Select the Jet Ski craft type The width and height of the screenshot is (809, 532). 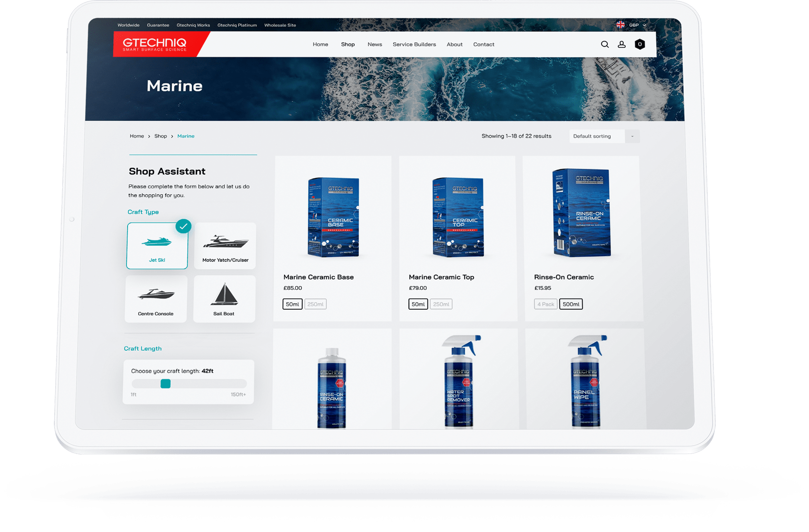coord(157,246)
